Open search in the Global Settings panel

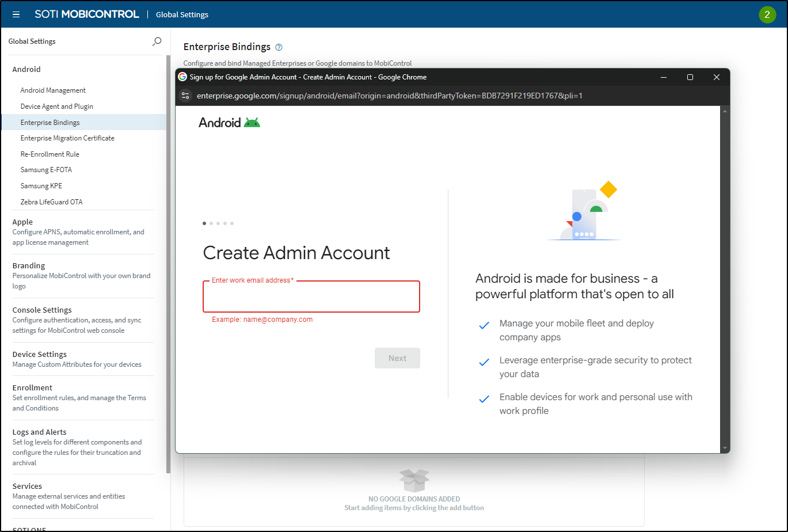click(x=156, y=41)
